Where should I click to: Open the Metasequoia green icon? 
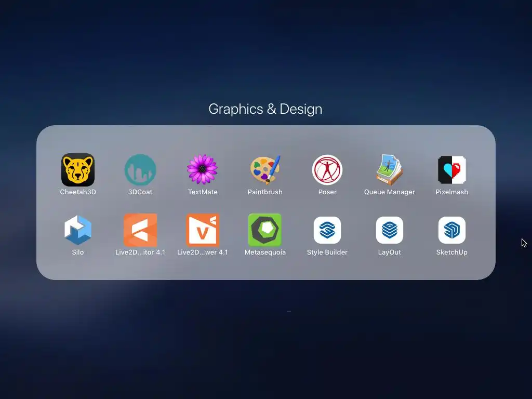265,230
